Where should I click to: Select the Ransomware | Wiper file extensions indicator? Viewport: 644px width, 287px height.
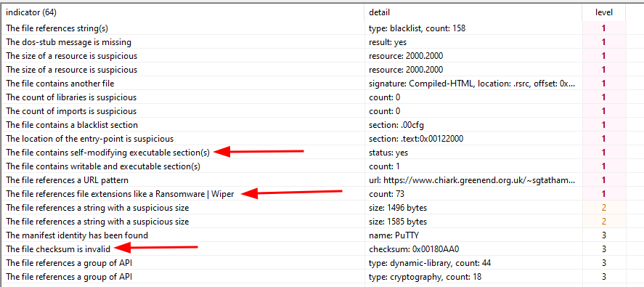120,194
